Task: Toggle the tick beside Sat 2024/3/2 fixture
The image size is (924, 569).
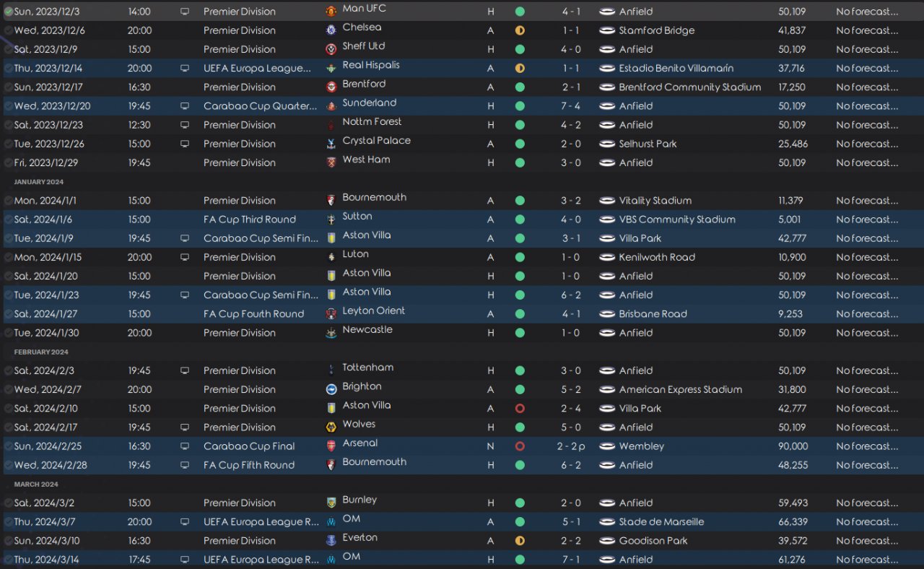Action: (9, 503)
